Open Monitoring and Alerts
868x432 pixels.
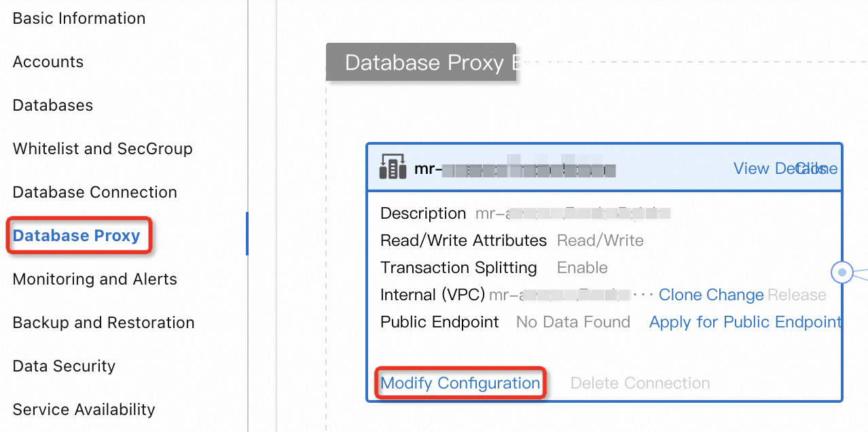pyautogui.click(x=94, y=279)
